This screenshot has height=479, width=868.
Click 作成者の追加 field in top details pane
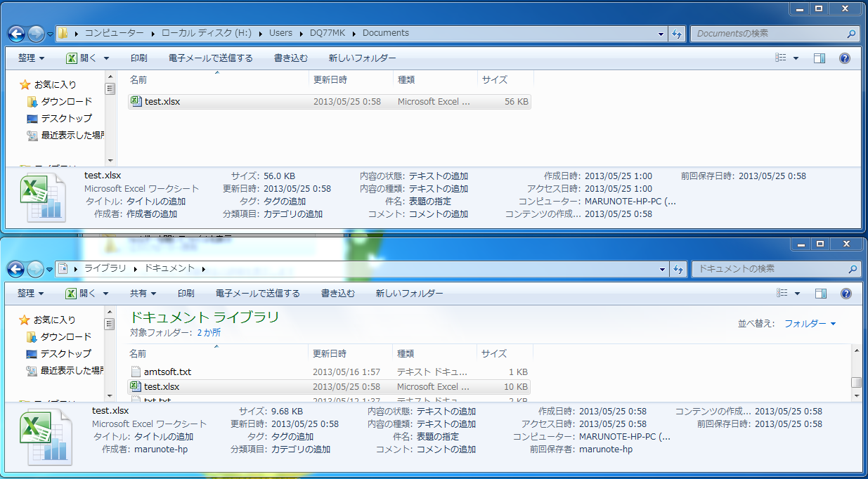click(x=152, y=214)
